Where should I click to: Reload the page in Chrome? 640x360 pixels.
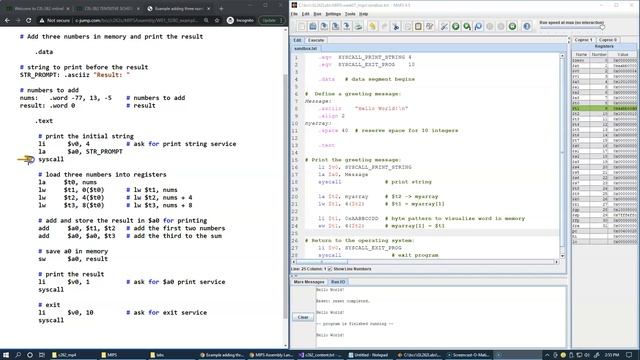(x=28, y=20)
